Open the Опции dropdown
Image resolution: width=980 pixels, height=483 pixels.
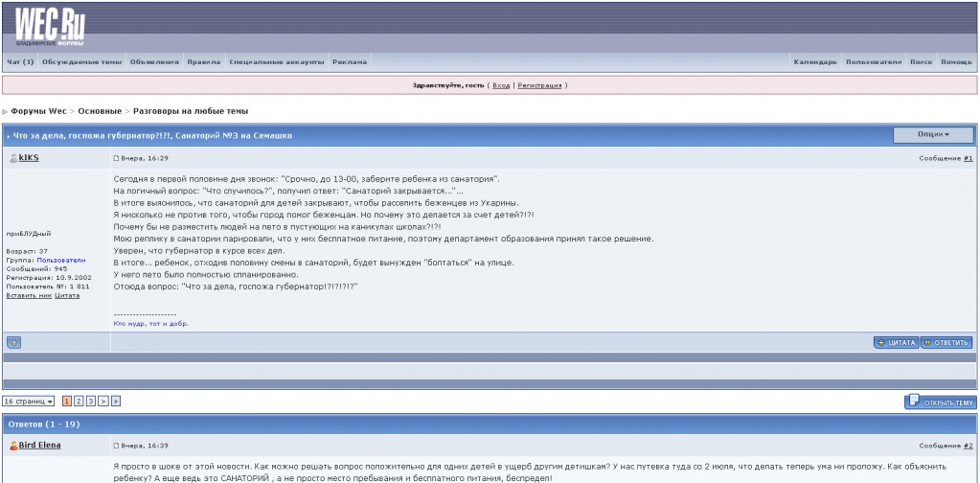click(x=933, y=134)
